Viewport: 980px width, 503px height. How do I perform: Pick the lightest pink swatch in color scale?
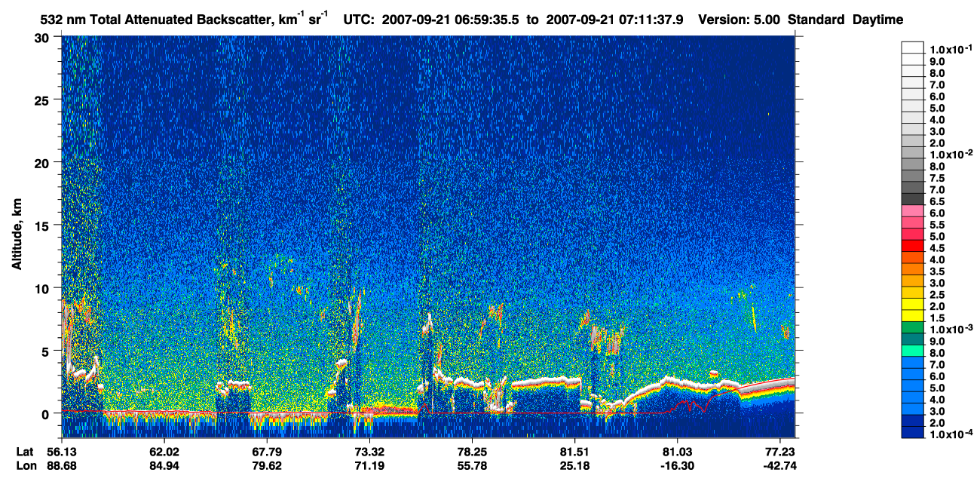[912, 210]
